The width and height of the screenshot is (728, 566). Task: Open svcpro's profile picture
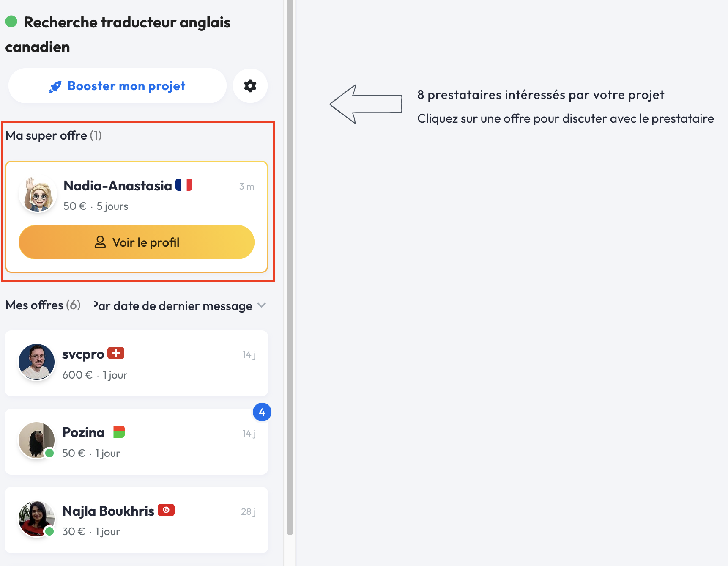(37, 362)
